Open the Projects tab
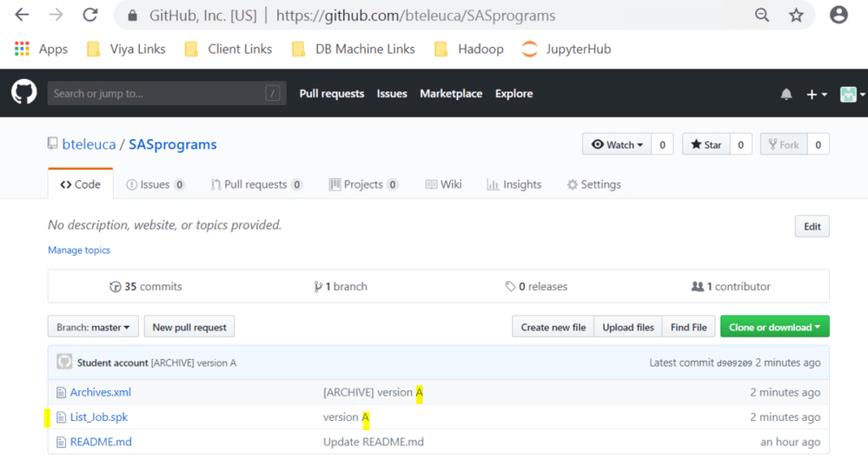Screen dimensions: 868x460 (363, 184)
